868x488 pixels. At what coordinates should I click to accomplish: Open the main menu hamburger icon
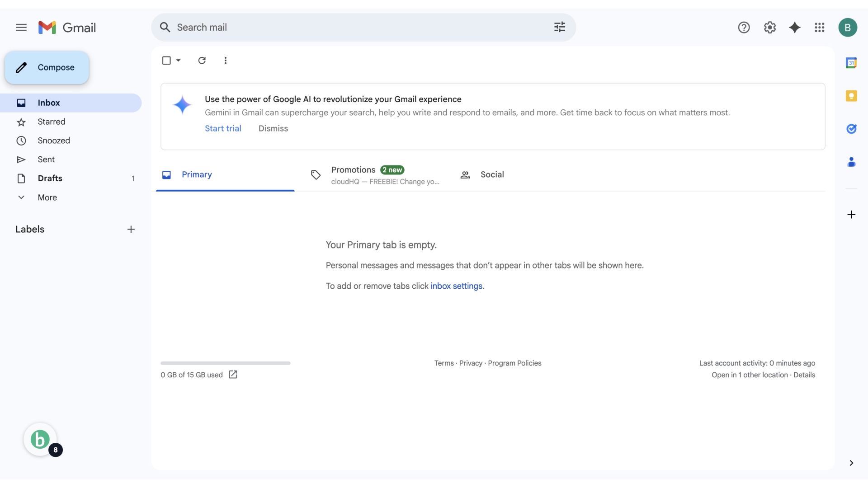pyautogui.click(x=21, y=28)
